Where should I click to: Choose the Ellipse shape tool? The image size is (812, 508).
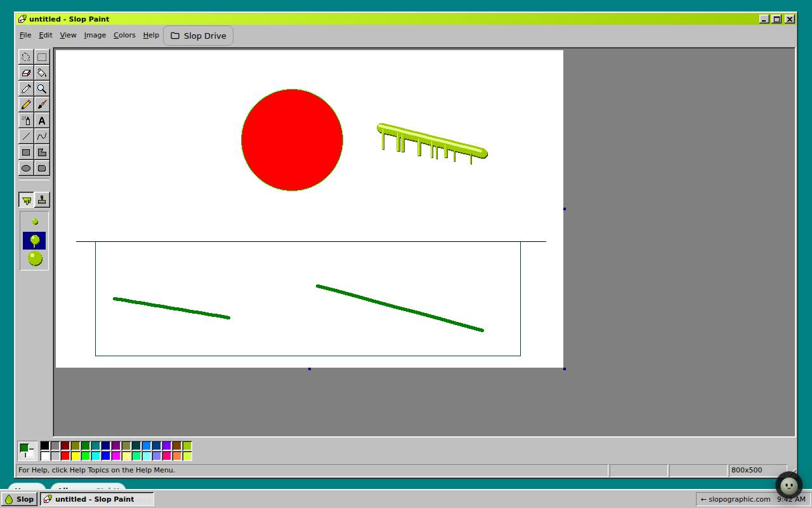(x=26, y=168)
